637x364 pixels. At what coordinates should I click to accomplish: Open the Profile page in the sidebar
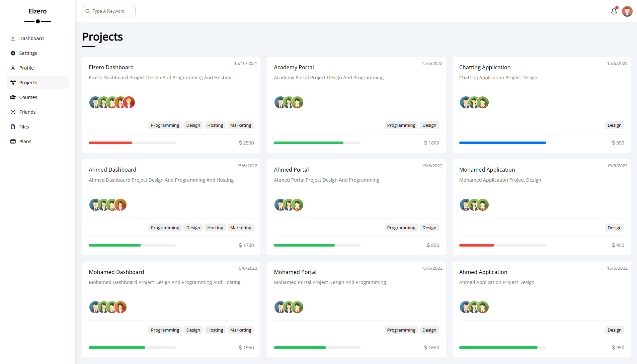(x=37, y=68)
